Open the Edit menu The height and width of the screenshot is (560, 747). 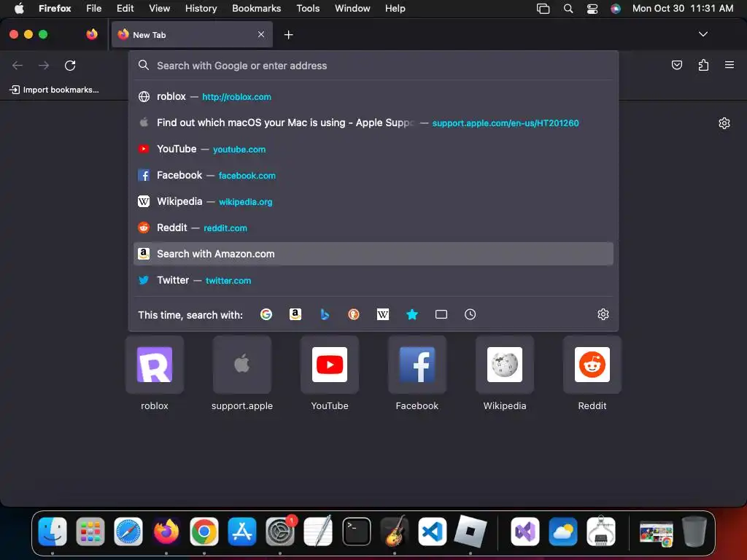125,8
